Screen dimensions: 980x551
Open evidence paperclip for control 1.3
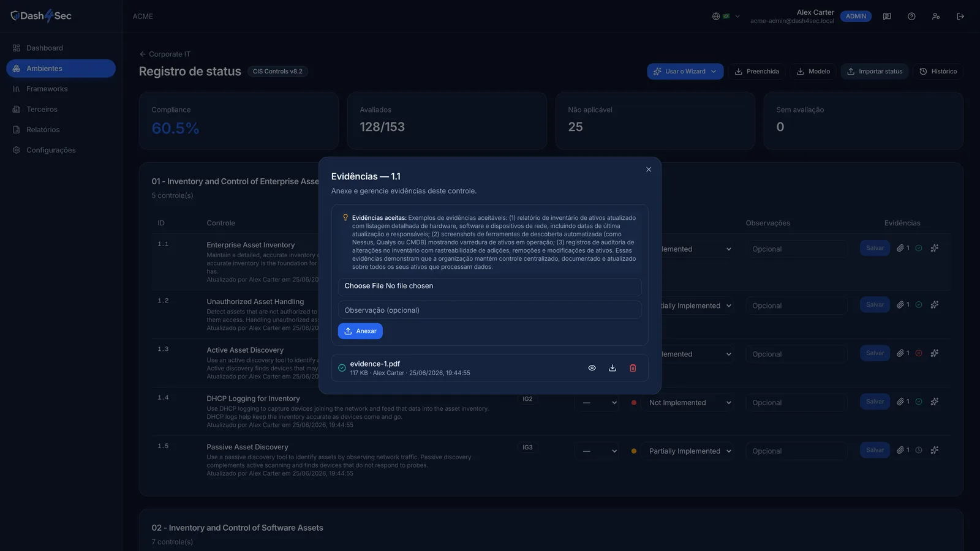coord(903,353)
